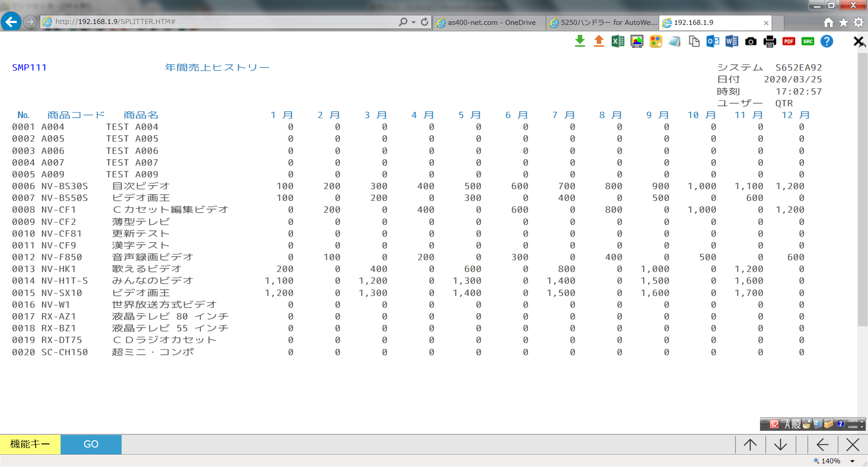Click the green SRC icon
Image resolution: width=868 pixels, height=467 pixels.
pyautogui.click(x=808, y=42)
